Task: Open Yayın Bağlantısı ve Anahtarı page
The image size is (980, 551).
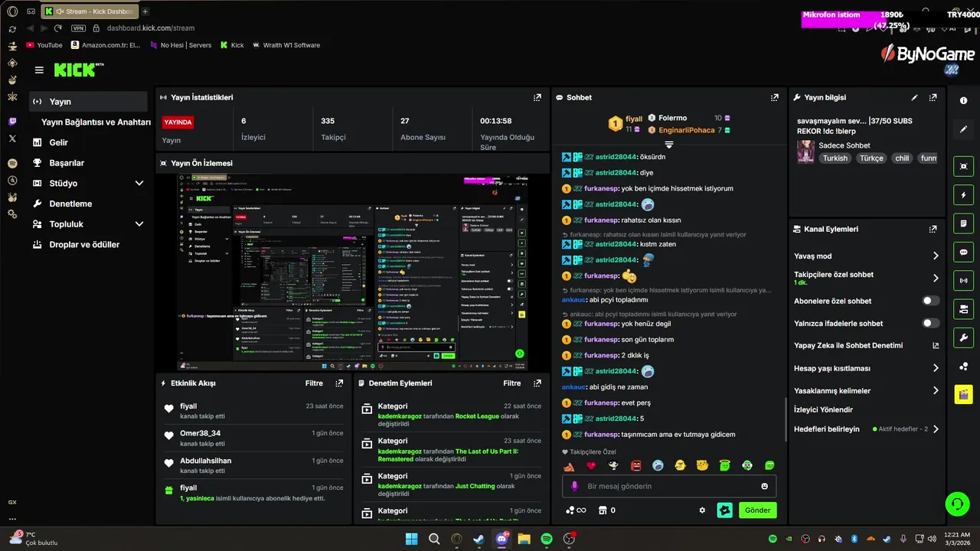Action: [96, 122]
